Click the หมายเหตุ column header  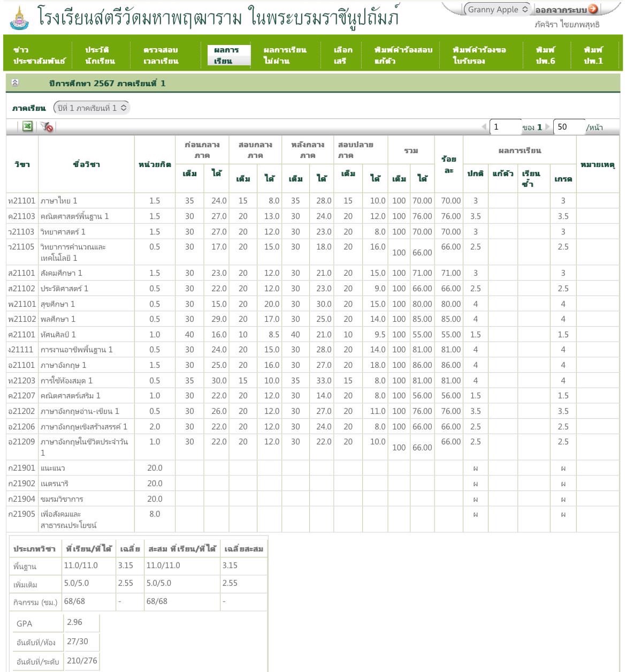(598, 164)
